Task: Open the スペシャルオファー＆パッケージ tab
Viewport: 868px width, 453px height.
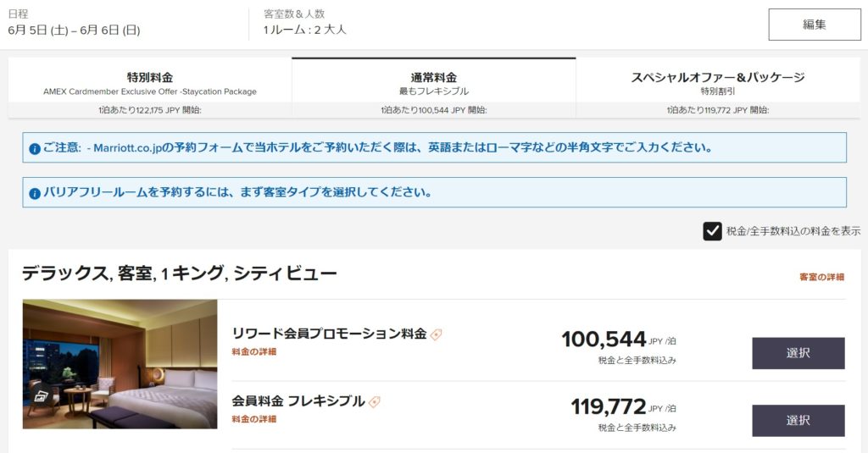Action: point(717,83)
